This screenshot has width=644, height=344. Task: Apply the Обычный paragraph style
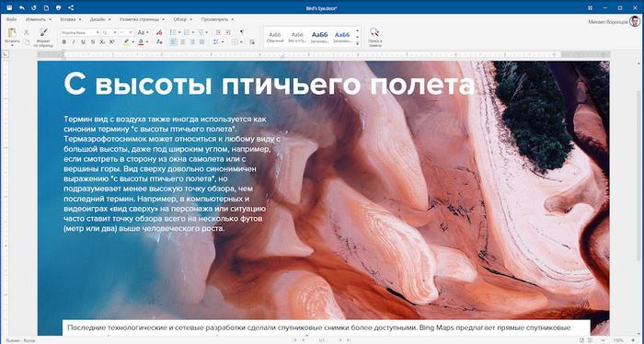(x=275, y=37)
